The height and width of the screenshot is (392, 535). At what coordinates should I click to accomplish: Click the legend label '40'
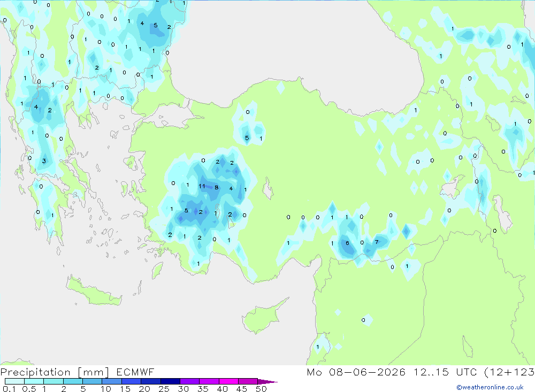point(222,389)
